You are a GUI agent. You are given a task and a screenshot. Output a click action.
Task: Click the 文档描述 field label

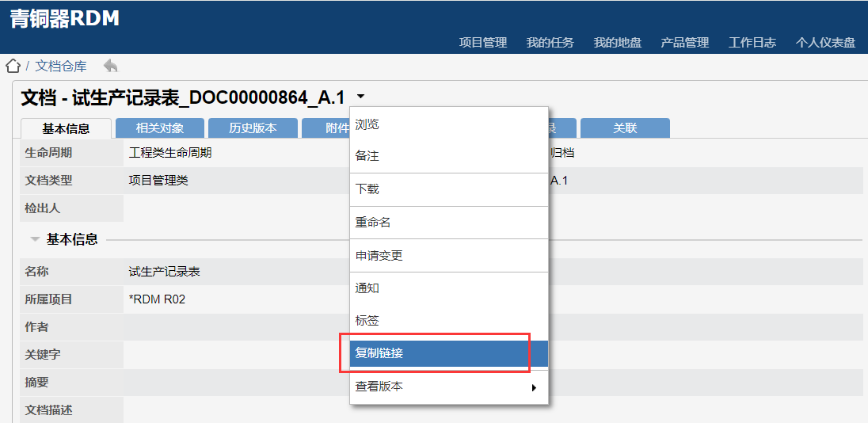pos(49,410)
